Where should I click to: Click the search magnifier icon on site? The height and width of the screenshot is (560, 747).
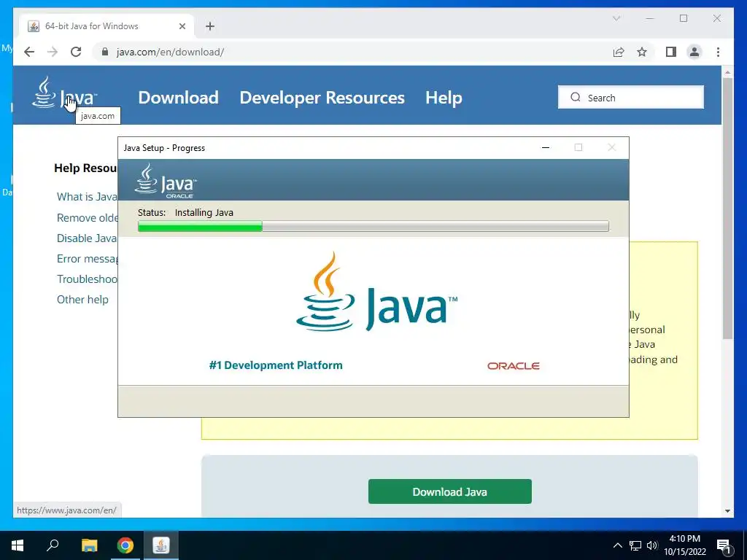[x=576, y=97]
